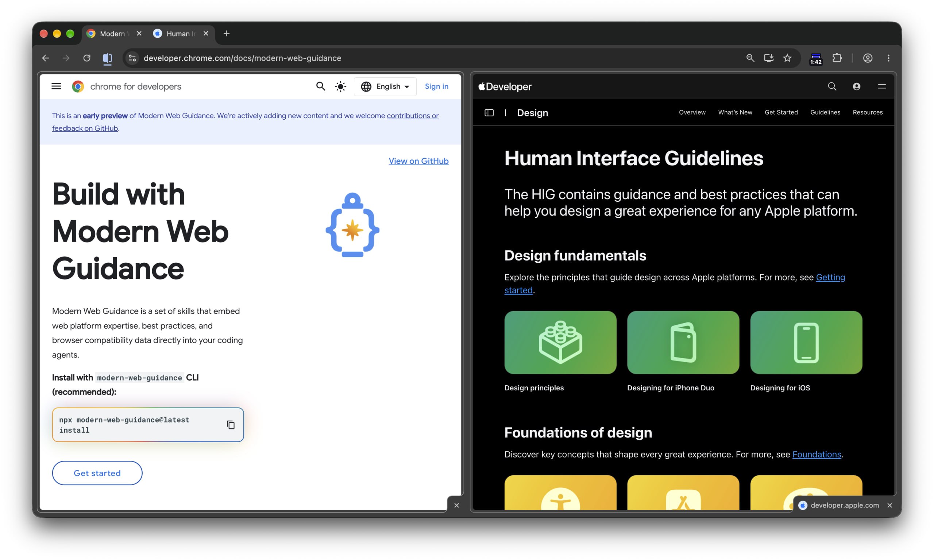
Task: Open the Design principles card
Action: click(560, 343)
